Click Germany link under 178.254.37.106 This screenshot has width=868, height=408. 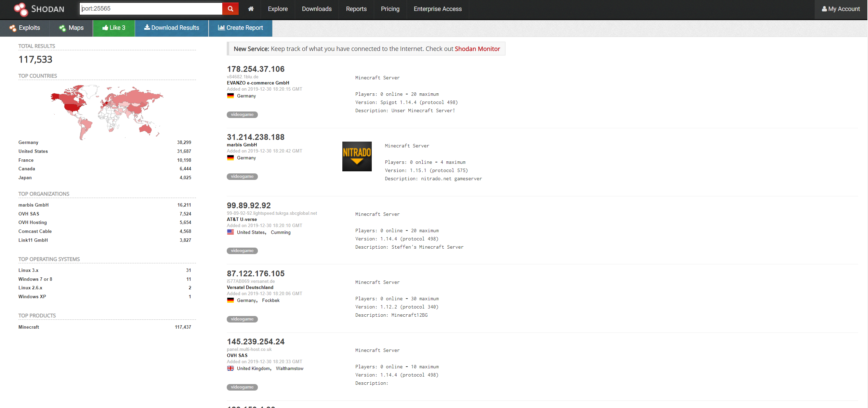point(246,96)
